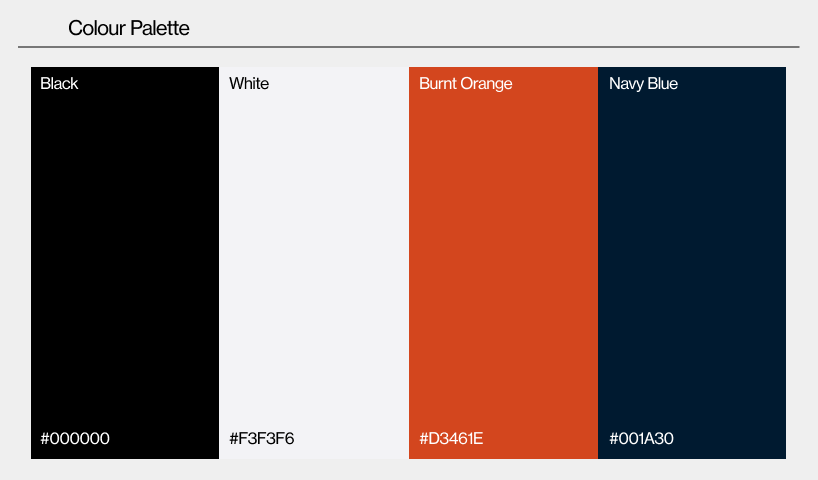Select the Black colour swatch
The width and height of the screenshot is (818, 480).
(125, 263)
